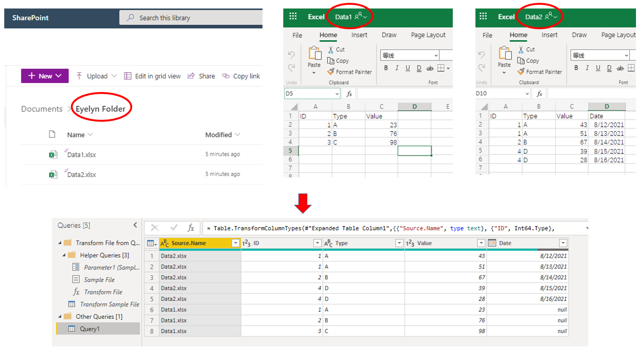Toggle Italic in the Data2 Excel window
This screenshot has height=352, width=644.
click(587, 68)
